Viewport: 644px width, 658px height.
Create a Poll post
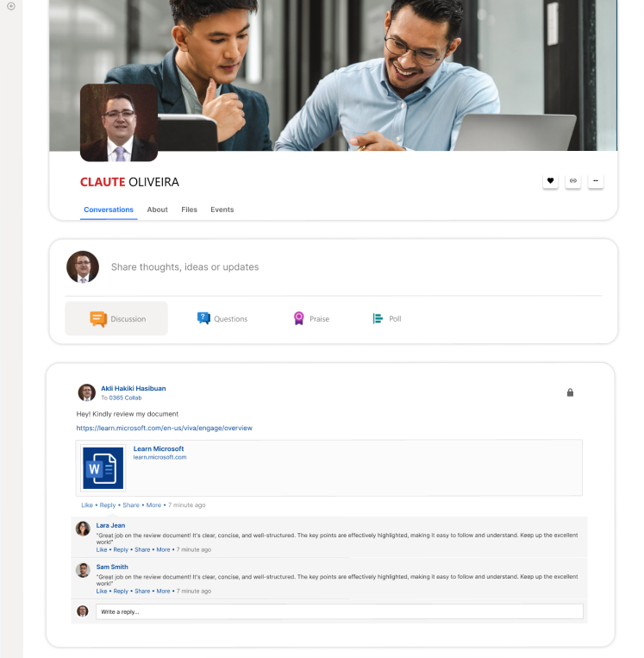click(x=387, y=319)
